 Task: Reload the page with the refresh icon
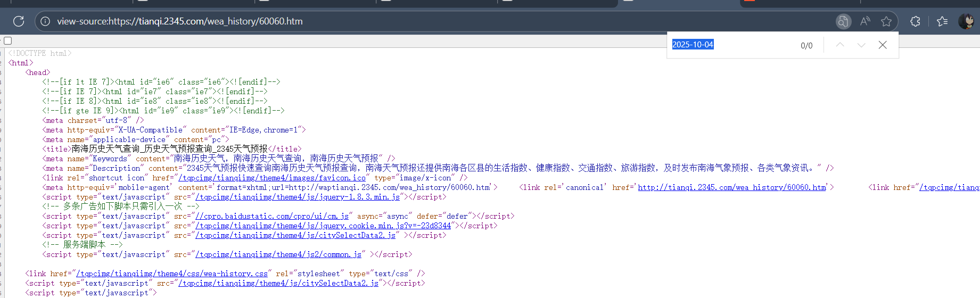pyautogui.click(x=19, y=21)
